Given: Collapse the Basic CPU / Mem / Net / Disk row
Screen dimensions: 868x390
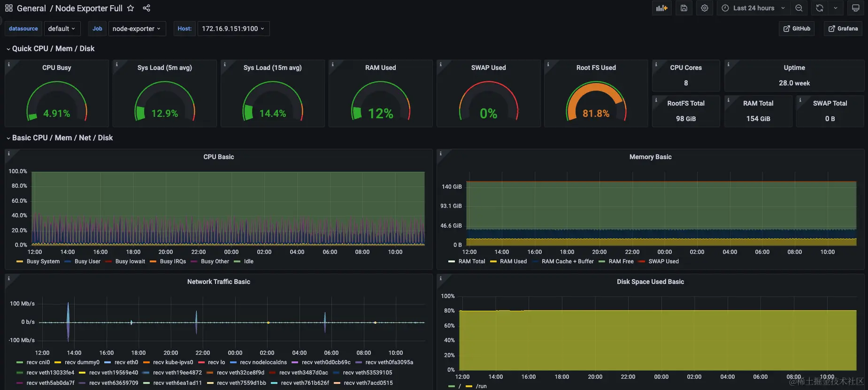Looking at the screenshot, I should coord(59,138).
